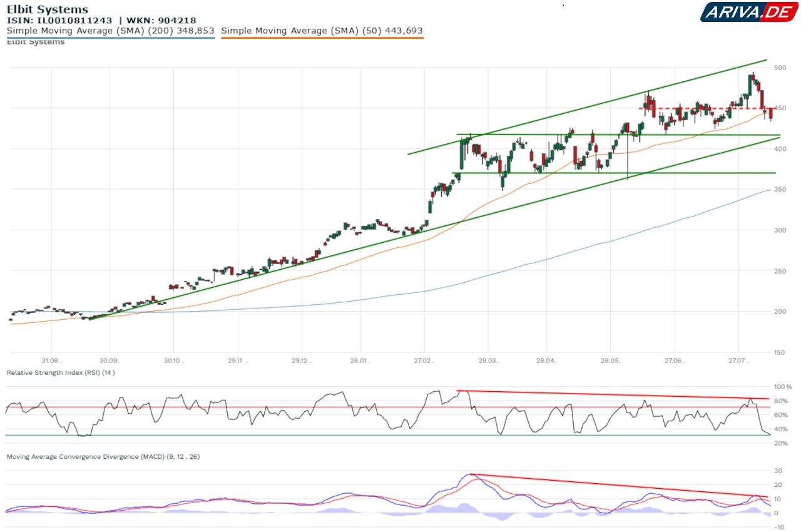Viewport: 801px width, 532px height.
Task: Click the 150 price axis label
Action: pos(780,352)
